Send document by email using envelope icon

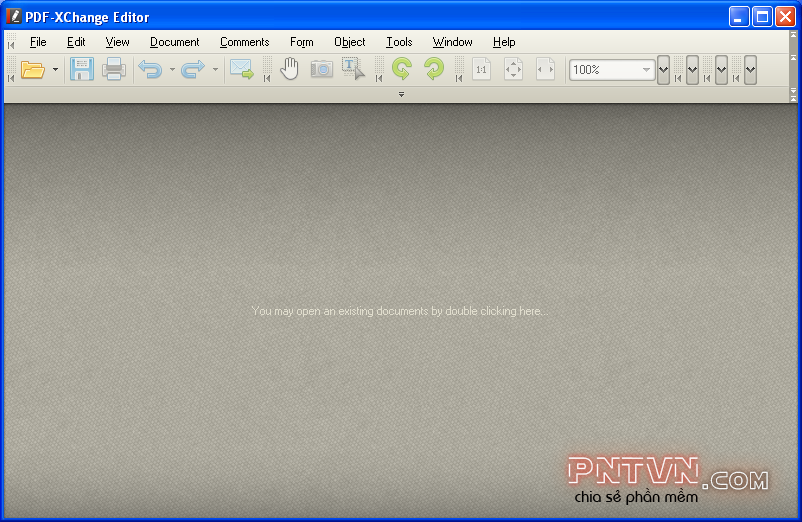coord(241,69)
